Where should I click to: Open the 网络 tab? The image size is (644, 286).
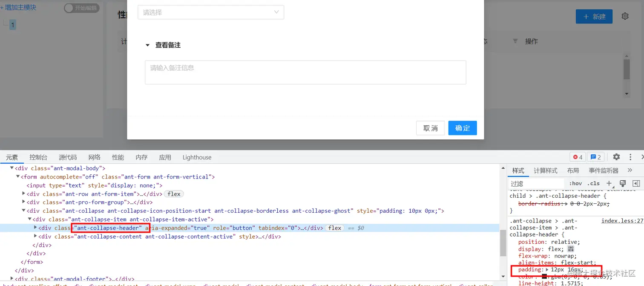[94, 157]
